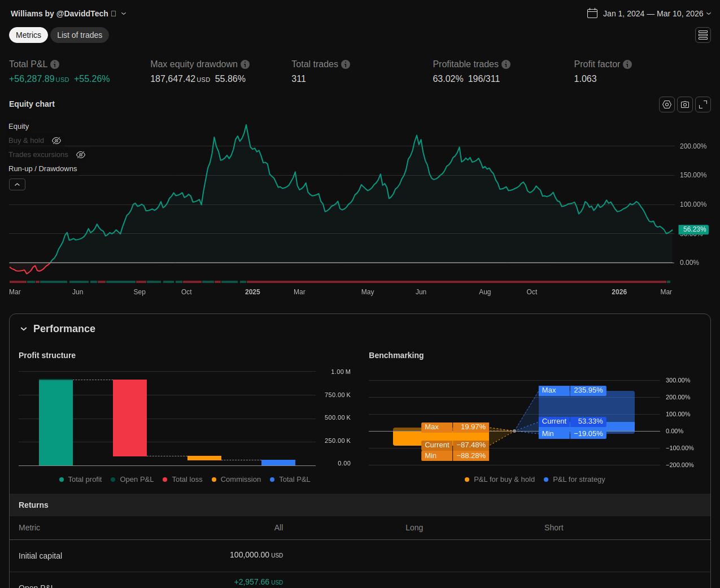Click the red Total loss bar
Viewport: 720px width, 588px height.
point(130,418)
